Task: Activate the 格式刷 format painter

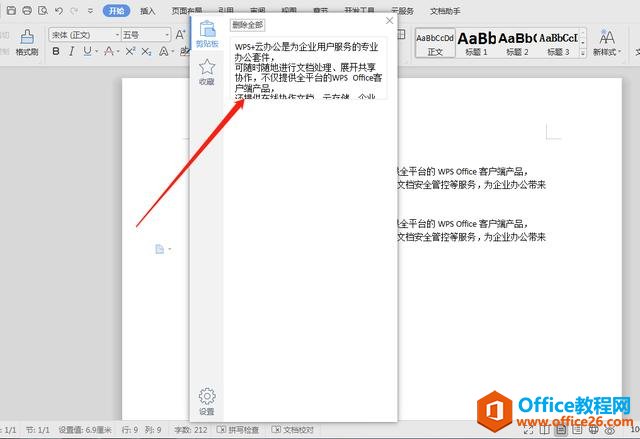Action: (27, 42)
